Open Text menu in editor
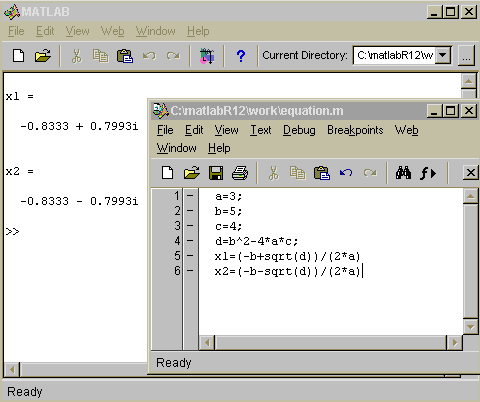The height and width of the screenshot is (402, 480). click(261, 130)
